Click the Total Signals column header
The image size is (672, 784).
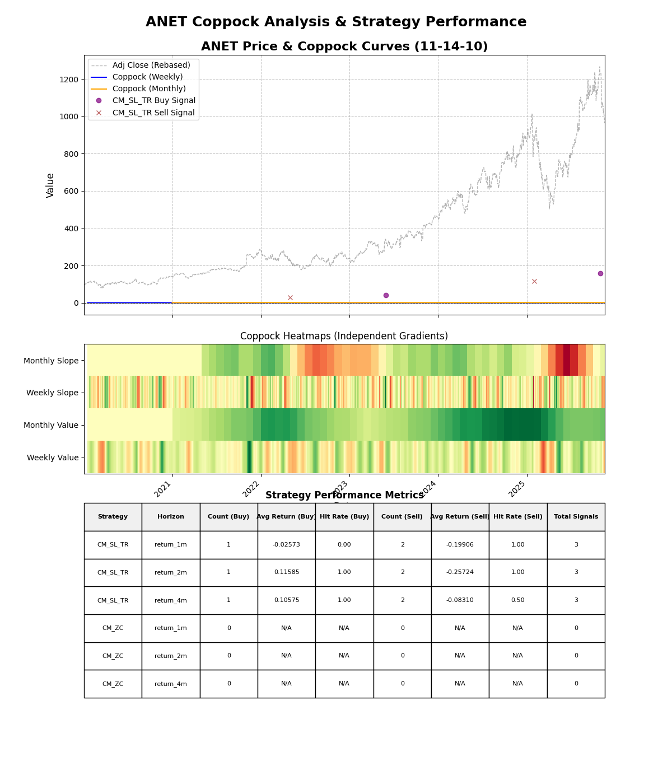pos(576,517)
